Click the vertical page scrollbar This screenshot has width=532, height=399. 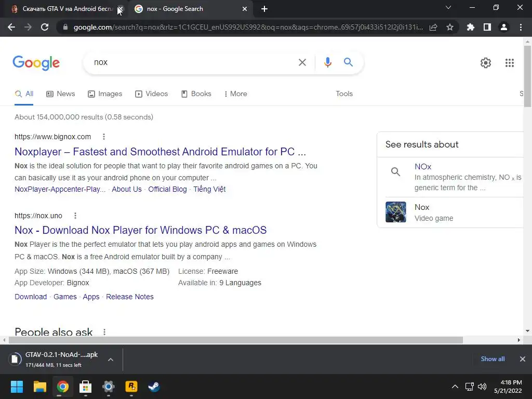click(x=527, y=76)
